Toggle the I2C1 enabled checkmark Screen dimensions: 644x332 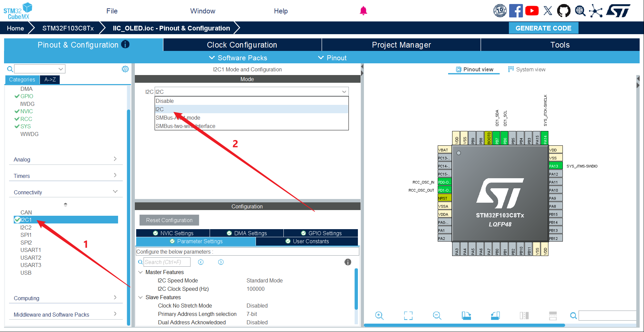click(17, 220)
